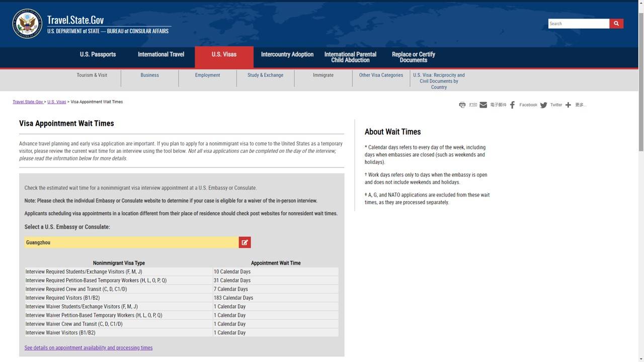Click the Search input field
The image size is (644, 362).
coord(579,24)
